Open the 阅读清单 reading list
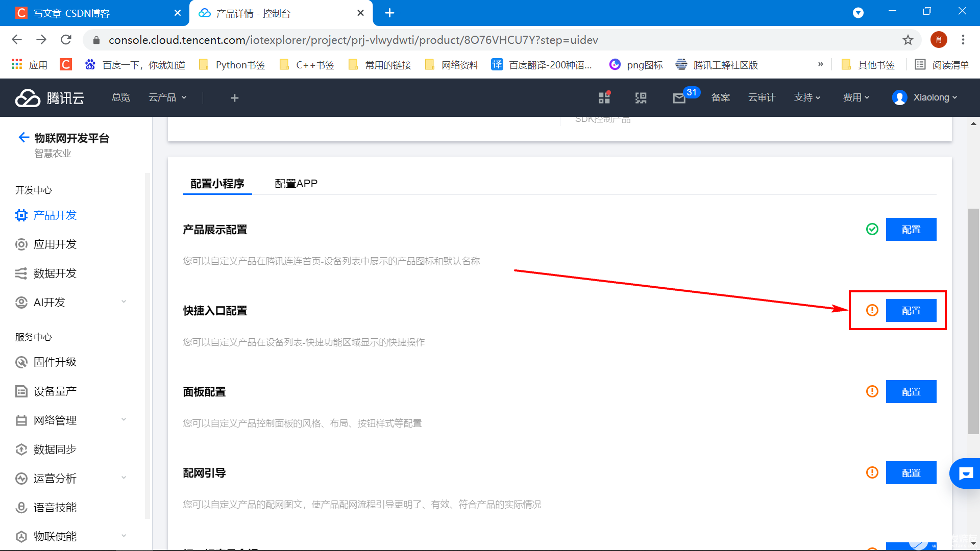Image resolution: width=980 pixels, height=551 pixels. pos(942,65)
